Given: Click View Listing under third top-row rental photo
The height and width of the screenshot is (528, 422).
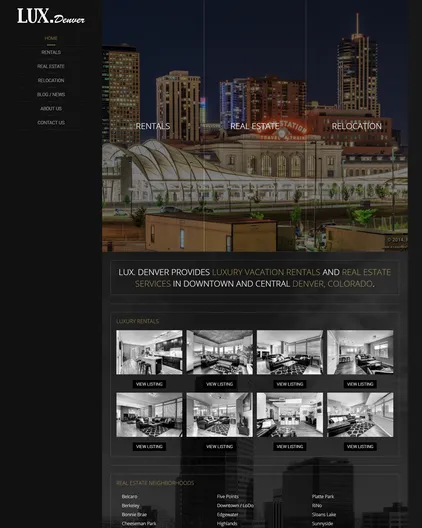Looking at the screenshot, I should pyautogui.click(x=290, y=384).
